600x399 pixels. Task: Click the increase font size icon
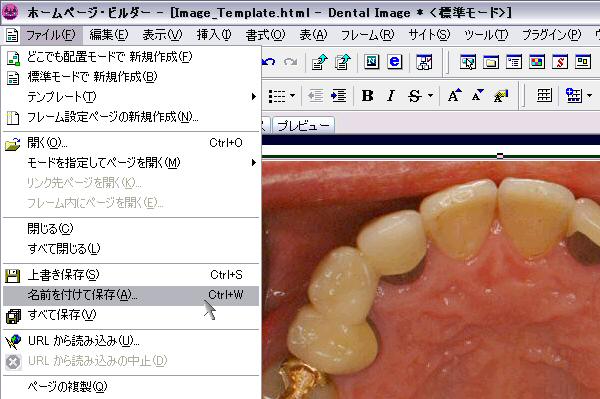pos(454,96)
